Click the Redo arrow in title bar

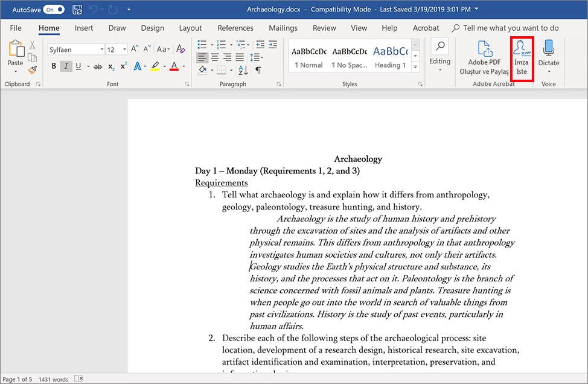click(x=113, y=10)
